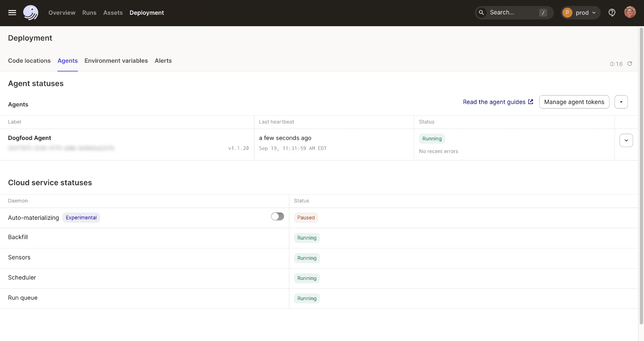Image resolution: width=644 pixels, height=341 pixels.
Task: Click the user avatar in the top bar
Action: point(630,12)
